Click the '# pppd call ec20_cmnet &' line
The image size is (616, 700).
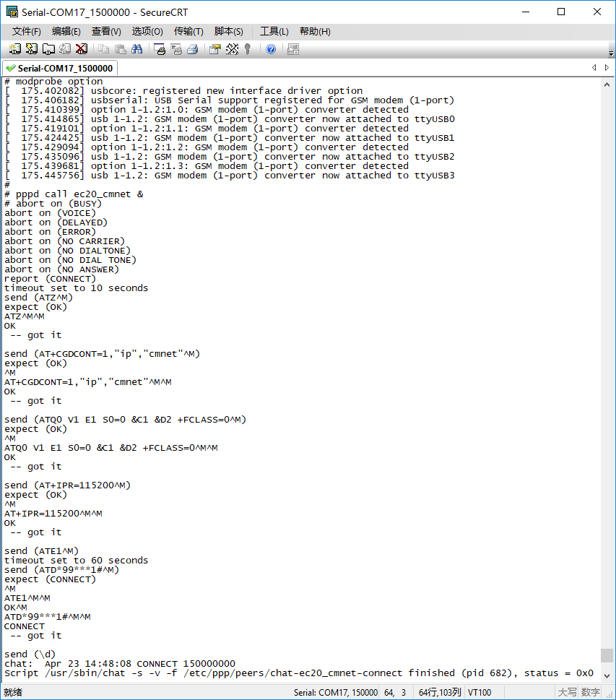tap(74, 194)
